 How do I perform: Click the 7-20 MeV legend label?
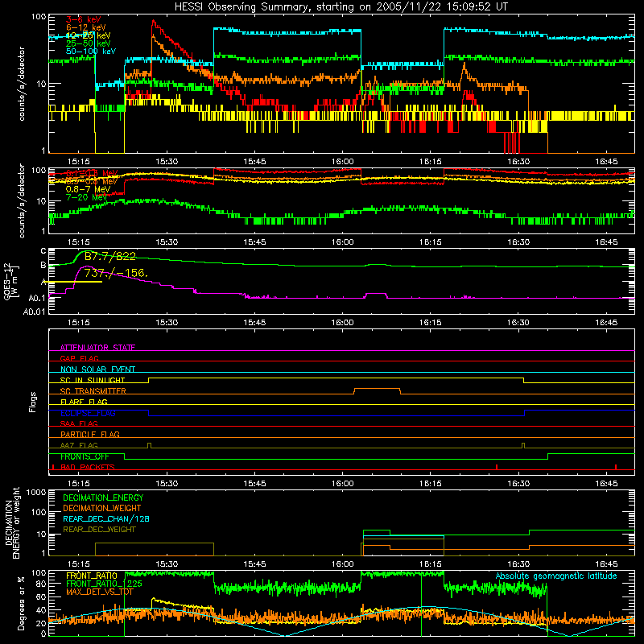(x=86, y=197)
